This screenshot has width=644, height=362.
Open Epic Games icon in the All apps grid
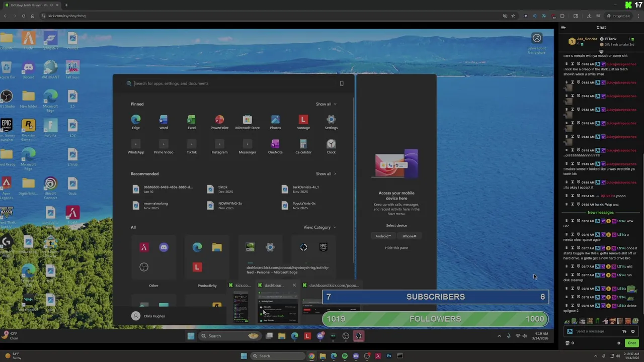324,247
